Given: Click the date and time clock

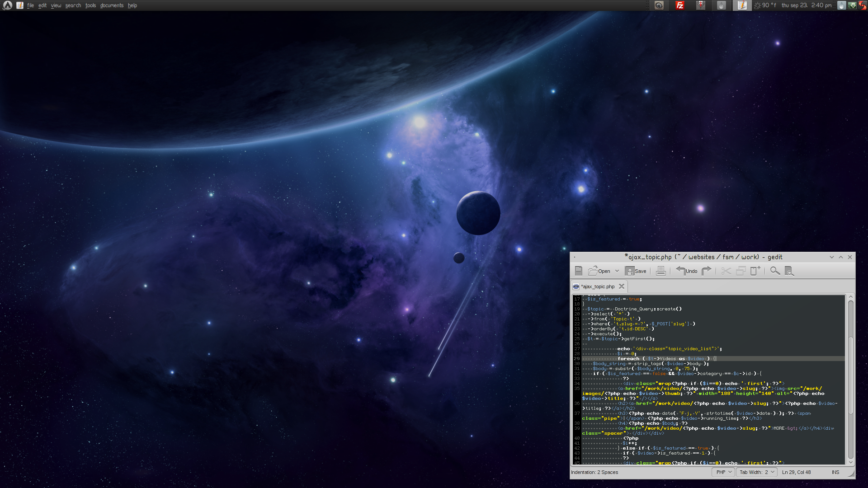Looking at the screenshot, I should coord(807,5).
